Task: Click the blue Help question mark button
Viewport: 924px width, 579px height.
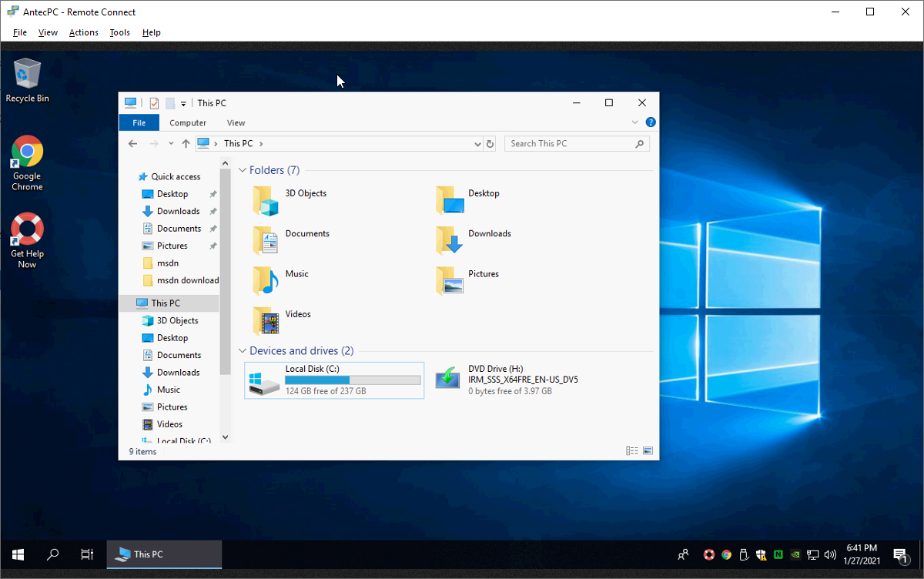Action: (x=651, y=122)
